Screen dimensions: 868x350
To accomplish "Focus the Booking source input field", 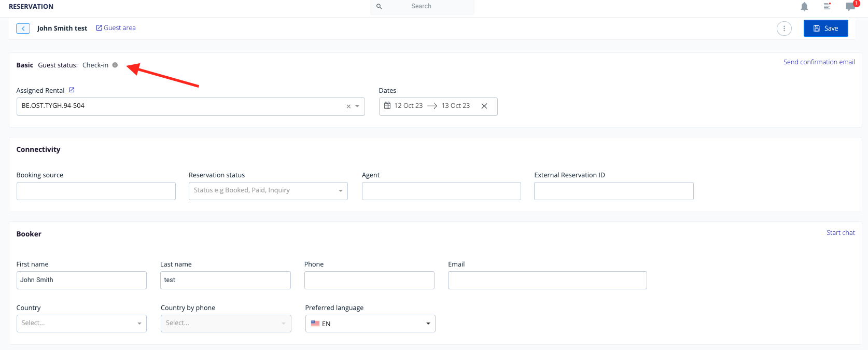I will pyautogui.click(x=96, y=191).
